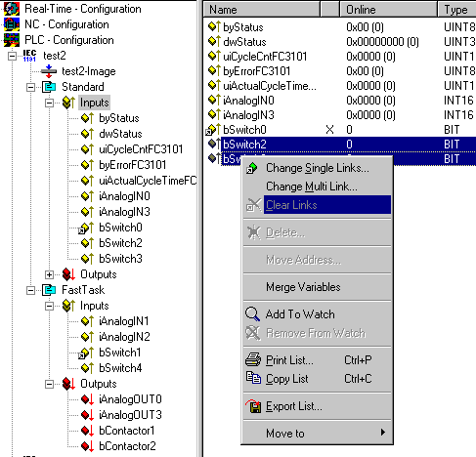
Task: Expand the Outputs node under Standard
Action: pyautogui.click(x=49, y=275)
